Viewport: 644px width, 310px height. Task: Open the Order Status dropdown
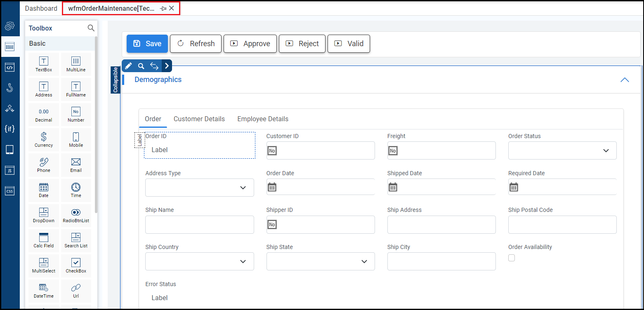[x=562, y=150]
